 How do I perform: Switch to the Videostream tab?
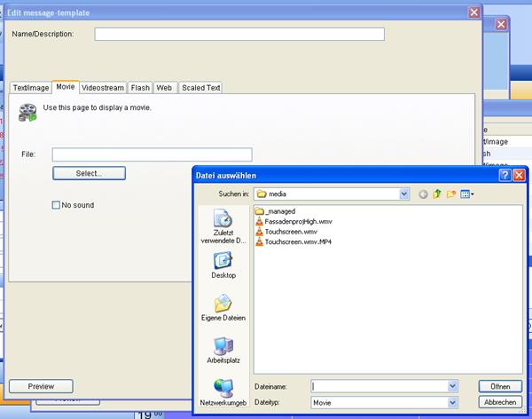(104, 88)
